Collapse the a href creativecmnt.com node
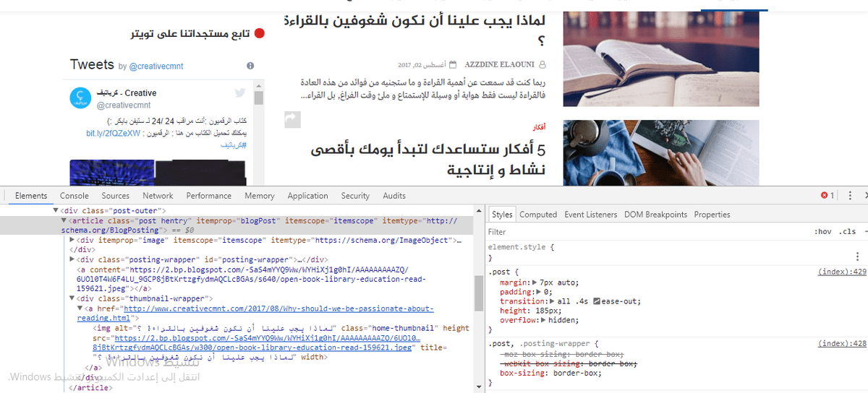Viewport: 868px width, 393px height. coord(80,308)
